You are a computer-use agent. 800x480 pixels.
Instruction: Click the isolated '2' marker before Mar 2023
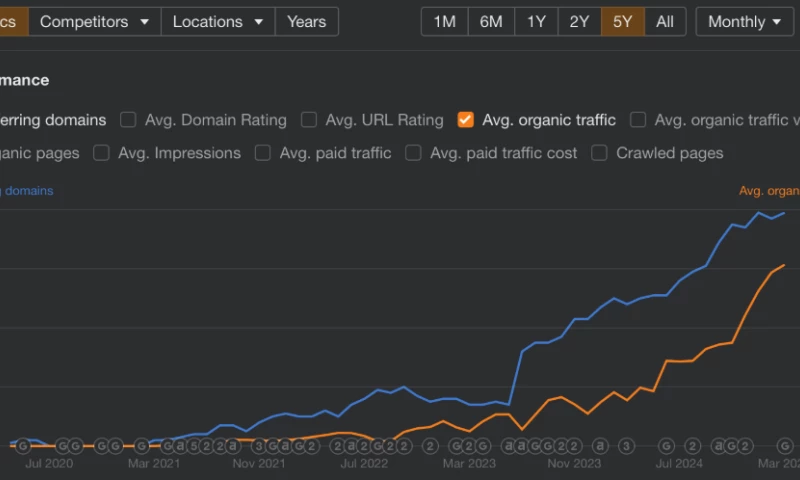click(430, 445)
